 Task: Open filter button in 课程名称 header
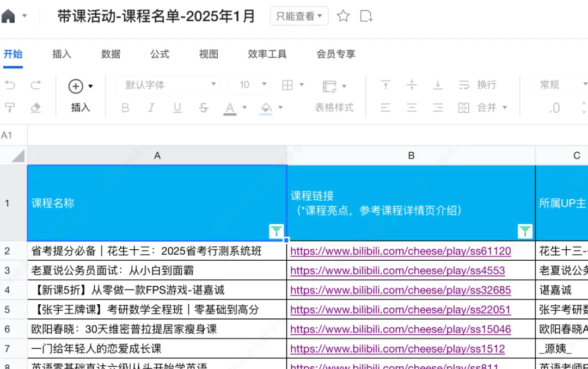[x=277, y=231]
